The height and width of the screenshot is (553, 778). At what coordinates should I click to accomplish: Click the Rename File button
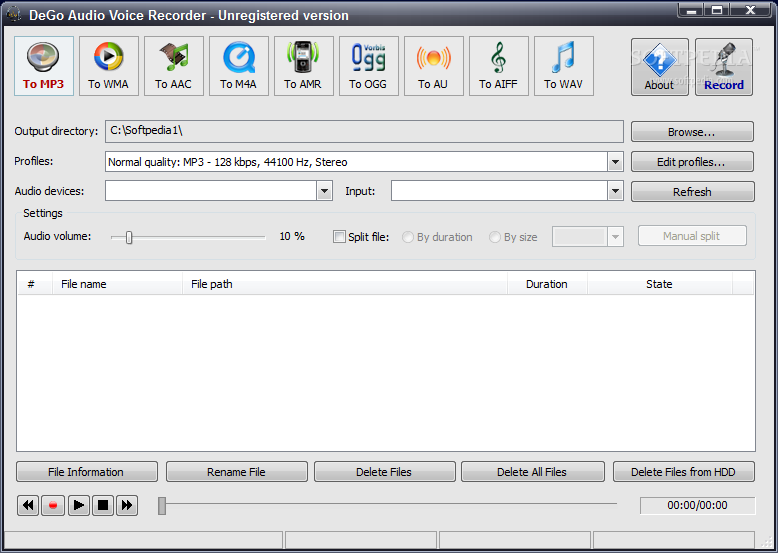coord(237,472)
